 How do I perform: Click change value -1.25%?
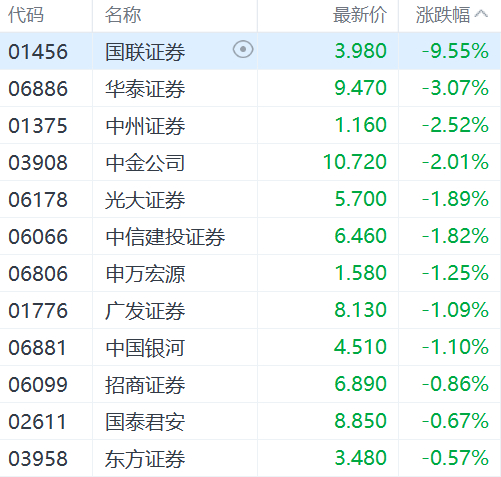(455, 273)
